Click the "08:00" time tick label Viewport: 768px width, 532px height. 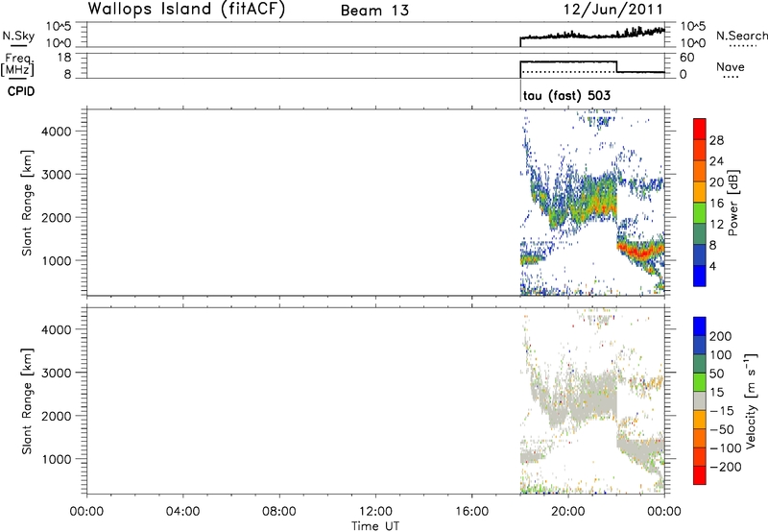point(278,512)
